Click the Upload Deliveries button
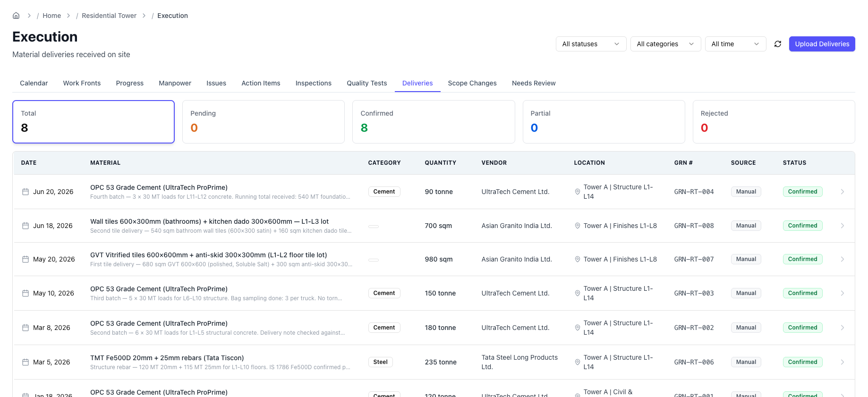The height and width of the screenshot is (397, 868). pos(822,44)
